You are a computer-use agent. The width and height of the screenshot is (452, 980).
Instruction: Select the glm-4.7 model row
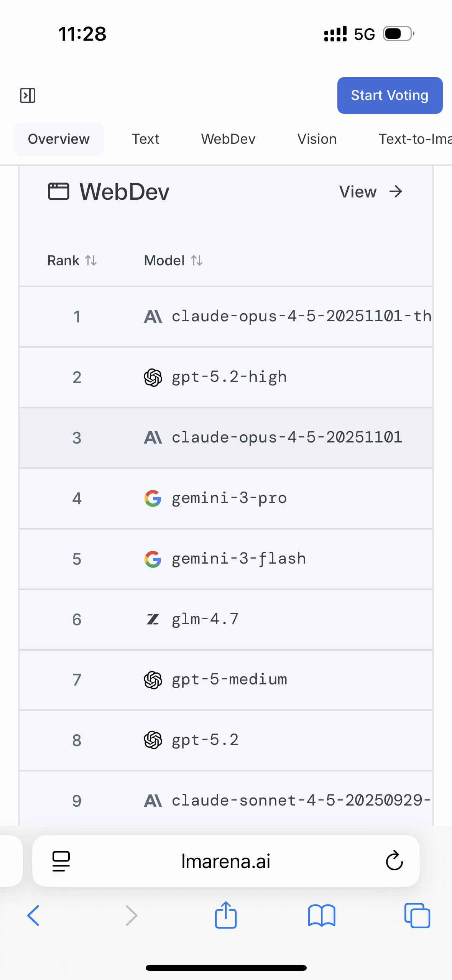pos(205,619)
